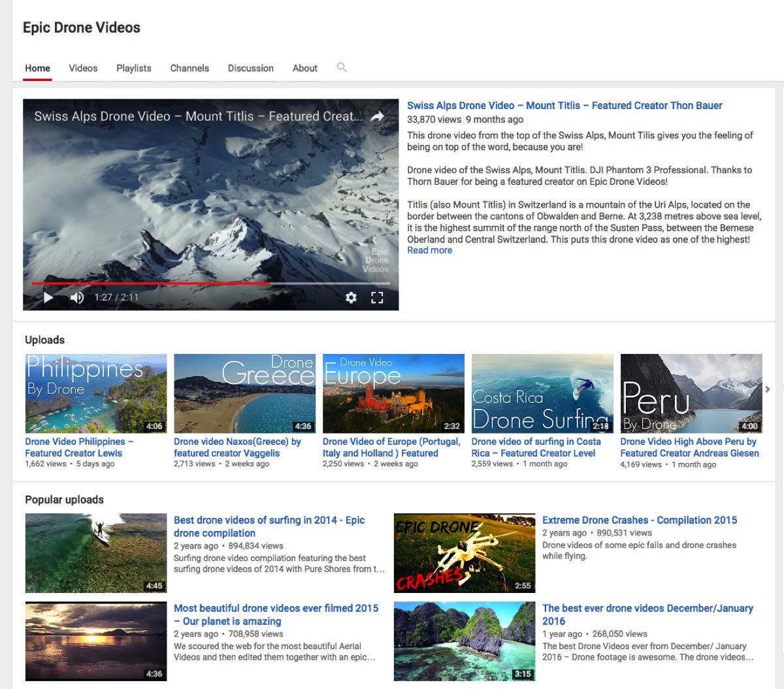The height and width of the screenshot is (689, 784).
Task: Click the 1:27 / 2:11 time display
Action: [x=116, y=297]
